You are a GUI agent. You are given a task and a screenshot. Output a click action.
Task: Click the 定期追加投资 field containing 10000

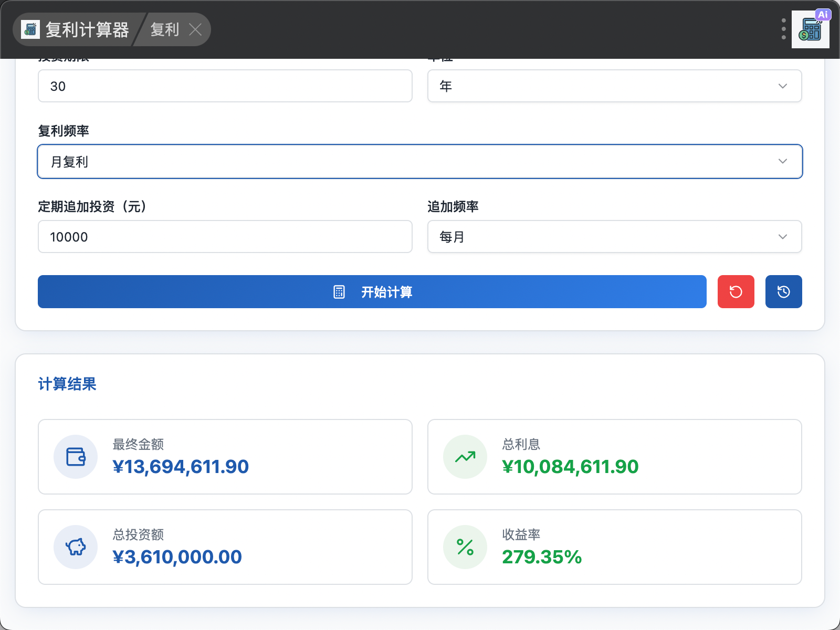click(x=225, y=237)
